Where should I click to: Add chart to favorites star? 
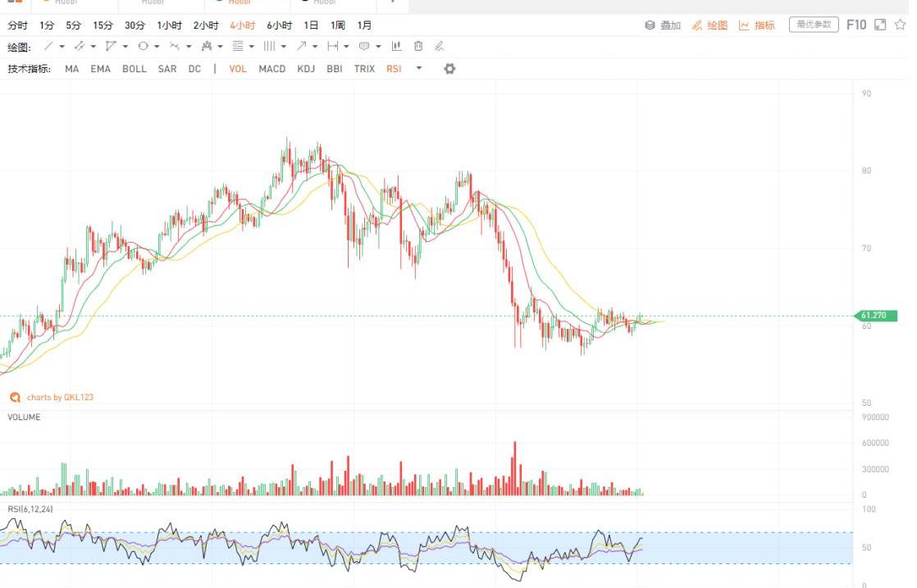coord(900,25)
